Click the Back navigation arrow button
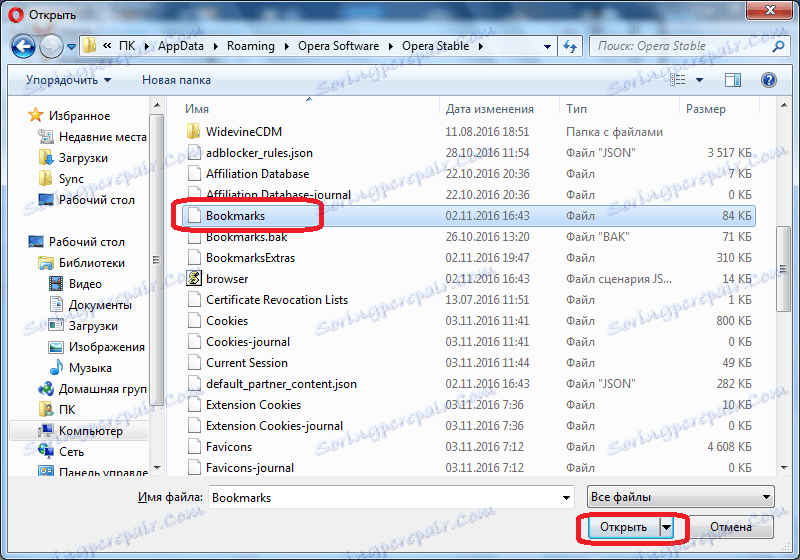Image resolution: width=800 pixels, height=560 pixels. click(23, 47)
